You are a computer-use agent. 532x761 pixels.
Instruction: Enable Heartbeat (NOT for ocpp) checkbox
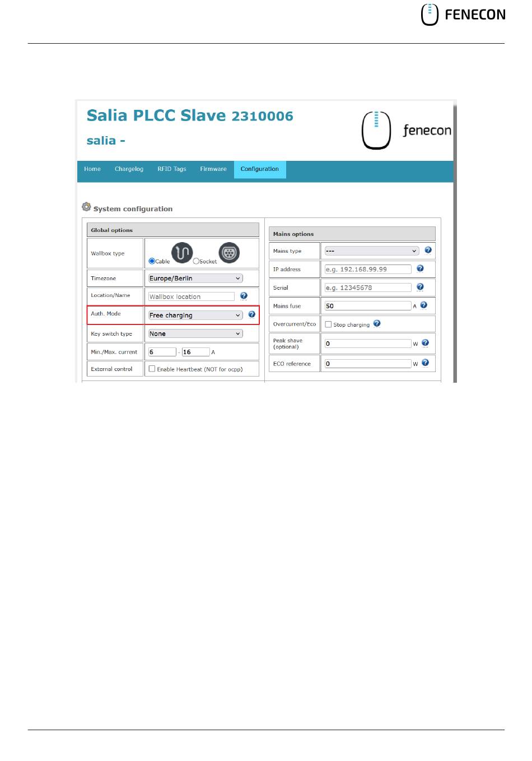tap(152, 369)
